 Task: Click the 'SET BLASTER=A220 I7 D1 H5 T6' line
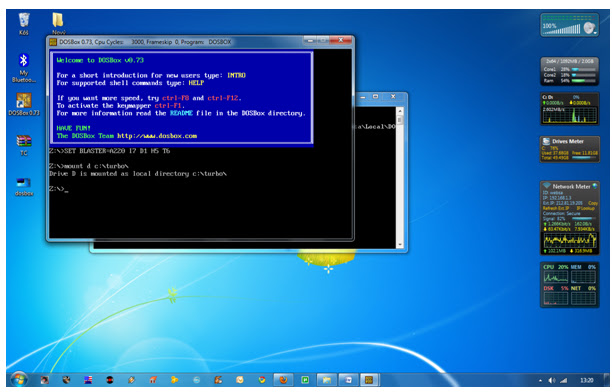[110, 151]
